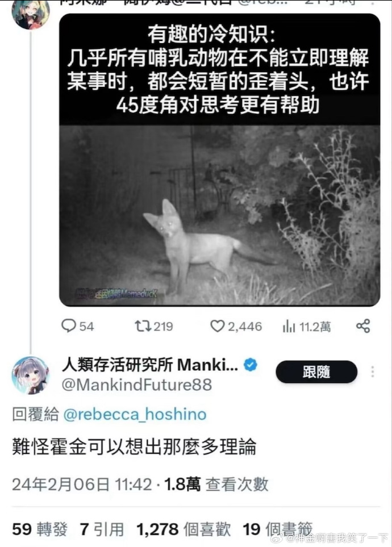The height and width of the screenshot is (547, 392).
Task: Open the @MankindFuture88 handle
Action: [x=137, y=385]
